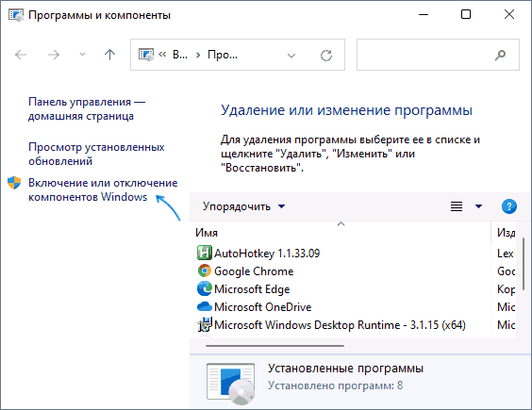Change view with the list view icon
The width and height of the screenshot is (532, 410).
click(x=457, y=206)
